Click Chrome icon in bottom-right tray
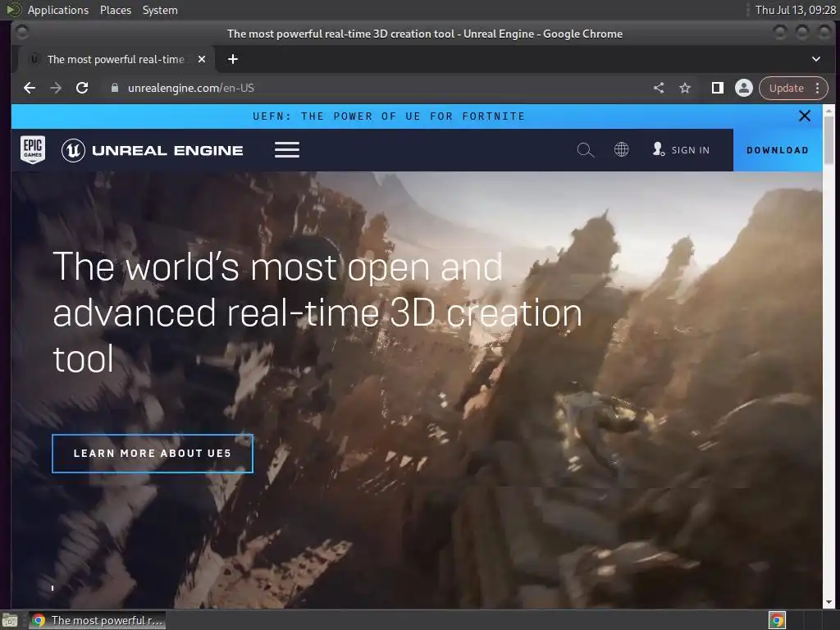840x630 pixels. tap(777, 620)
